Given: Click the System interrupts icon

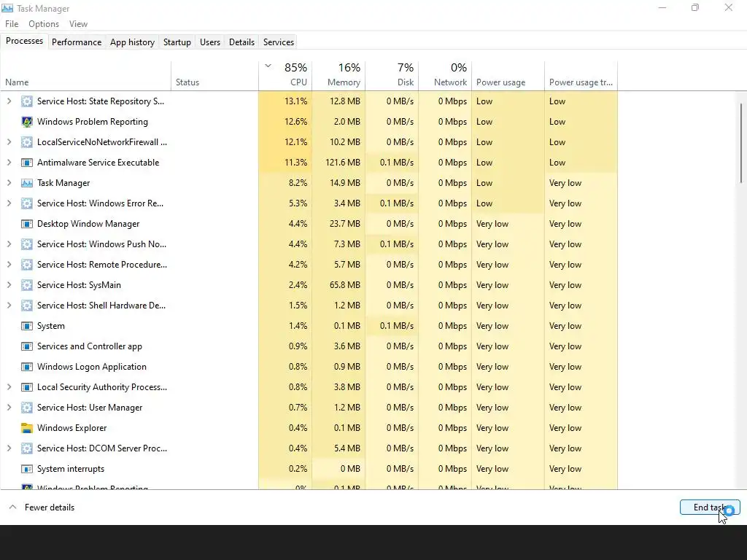Looking at the screenshot, I should click(x=27, y=469).
